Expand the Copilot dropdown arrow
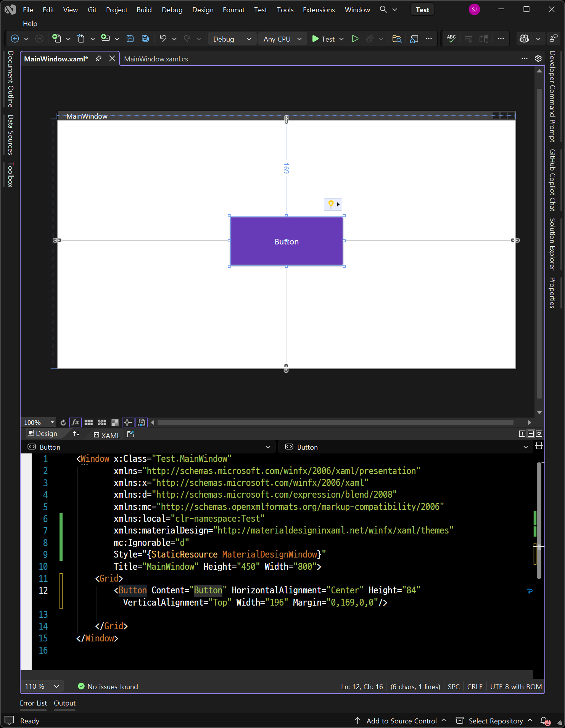The image size is (565, 728). [538, 39]
